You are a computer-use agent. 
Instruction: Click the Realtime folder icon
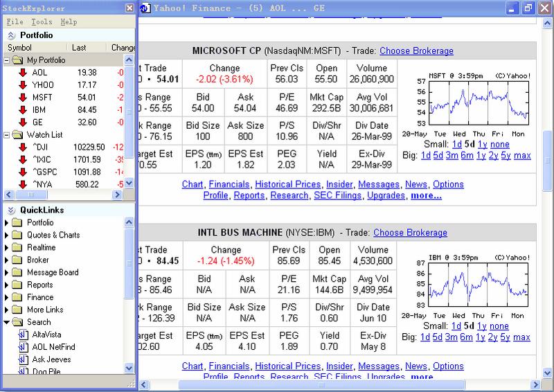[x=17, y=247]
